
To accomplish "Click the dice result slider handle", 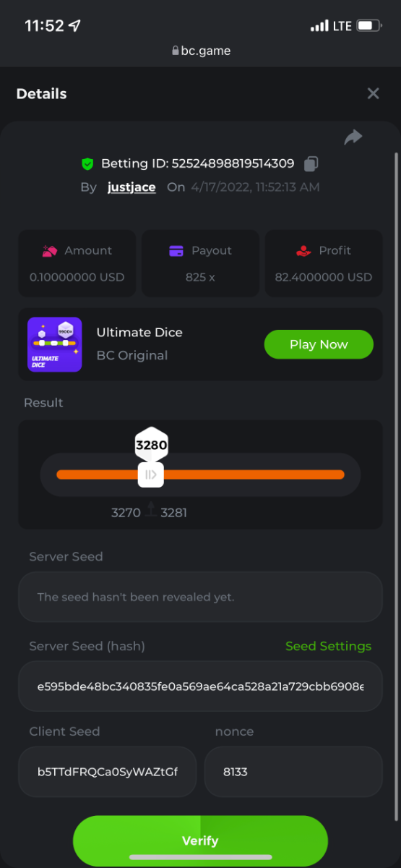I will (151, 475).
